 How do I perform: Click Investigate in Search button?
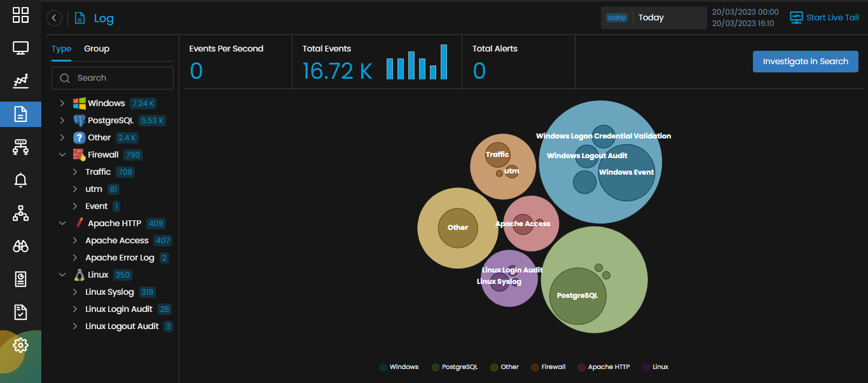point(806,62)
